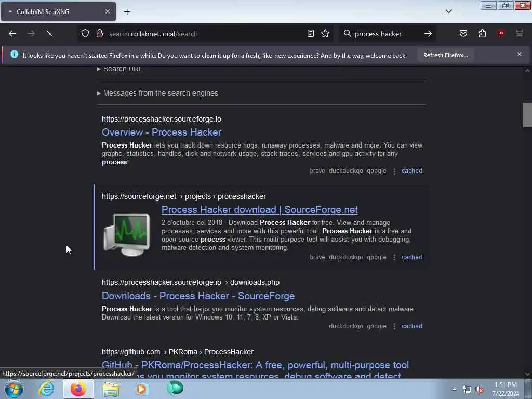Open more options dots for Overview result

(x=394, y=171)
